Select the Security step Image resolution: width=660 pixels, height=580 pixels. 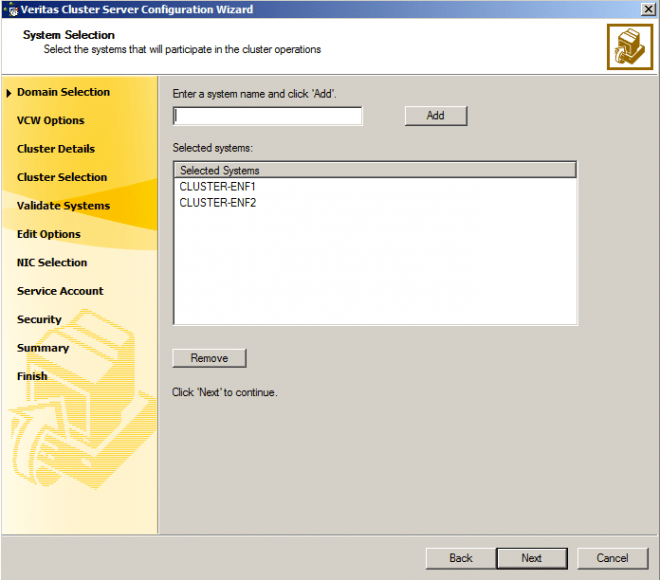[39, 319]
